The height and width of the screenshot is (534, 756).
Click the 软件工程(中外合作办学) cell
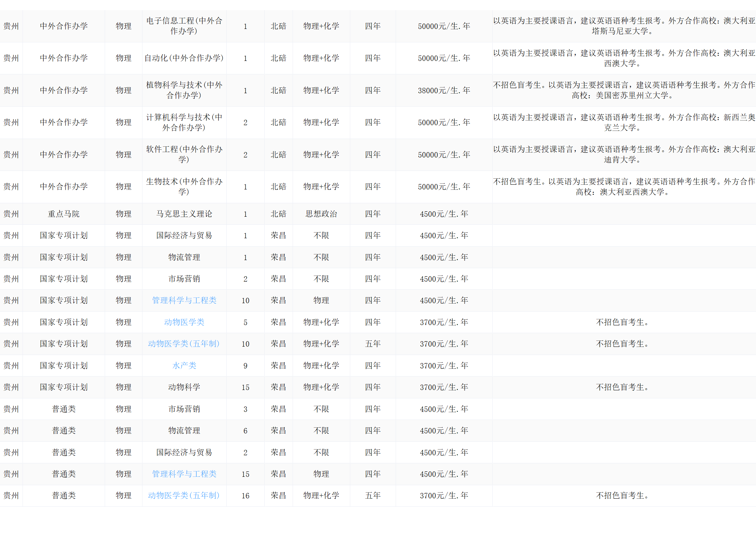coord(184,154)
